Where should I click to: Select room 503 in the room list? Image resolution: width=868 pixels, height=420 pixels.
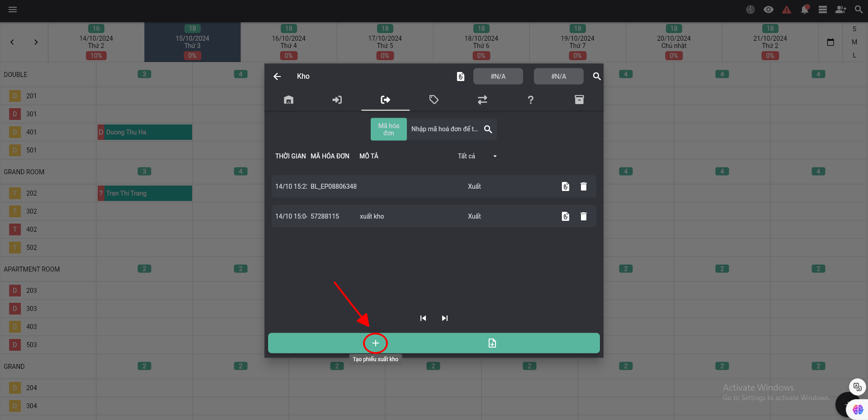coord(32,345)
